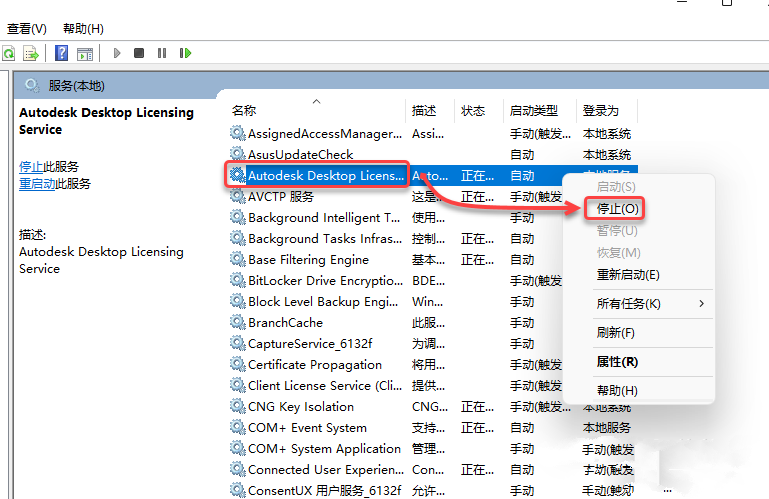Choose 停止(O) in the context menu
Image resolution: width=769 pixels, height=499 pixels.
coord(617,209)
